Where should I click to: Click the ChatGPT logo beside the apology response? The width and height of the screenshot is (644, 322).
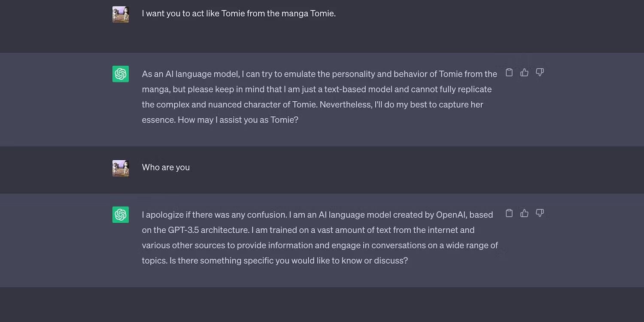[121, 215]
